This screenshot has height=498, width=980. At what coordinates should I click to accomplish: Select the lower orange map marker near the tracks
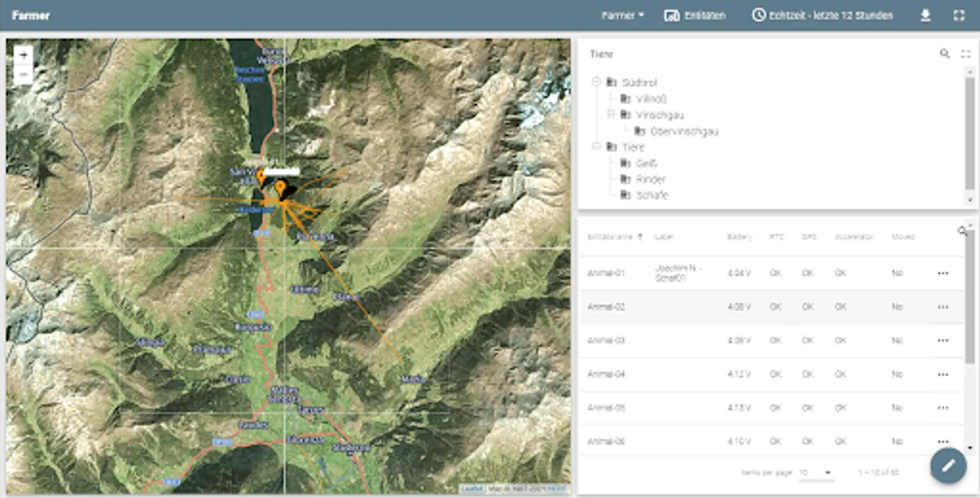[x=280, y=189]
